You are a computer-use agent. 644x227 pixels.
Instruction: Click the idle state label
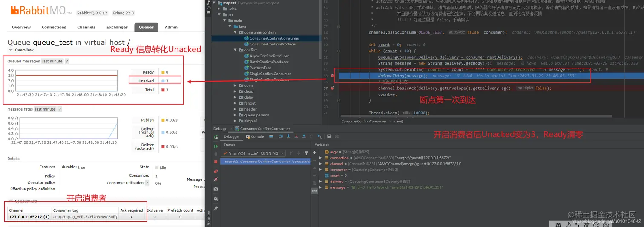click(x=163, y=167)
